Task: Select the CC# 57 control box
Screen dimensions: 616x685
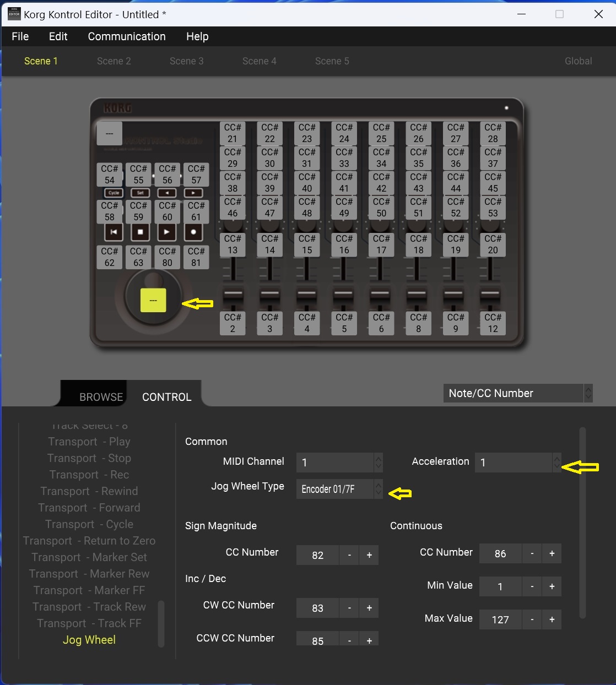Action: point(196,175)
